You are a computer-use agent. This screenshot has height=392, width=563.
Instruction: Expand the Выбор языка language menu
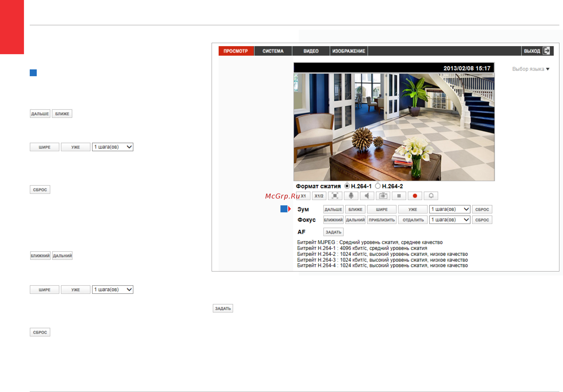pos(531,69)
